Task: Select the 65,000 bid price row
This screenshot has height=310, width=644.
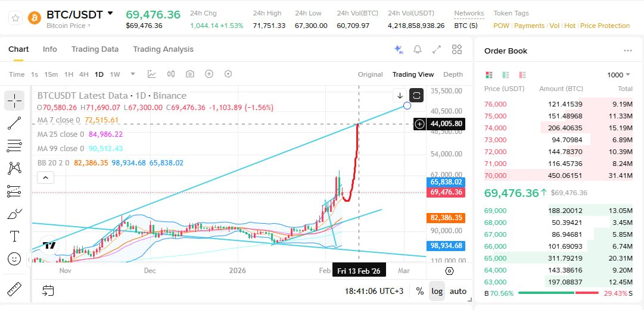Action: pos(559,258)
